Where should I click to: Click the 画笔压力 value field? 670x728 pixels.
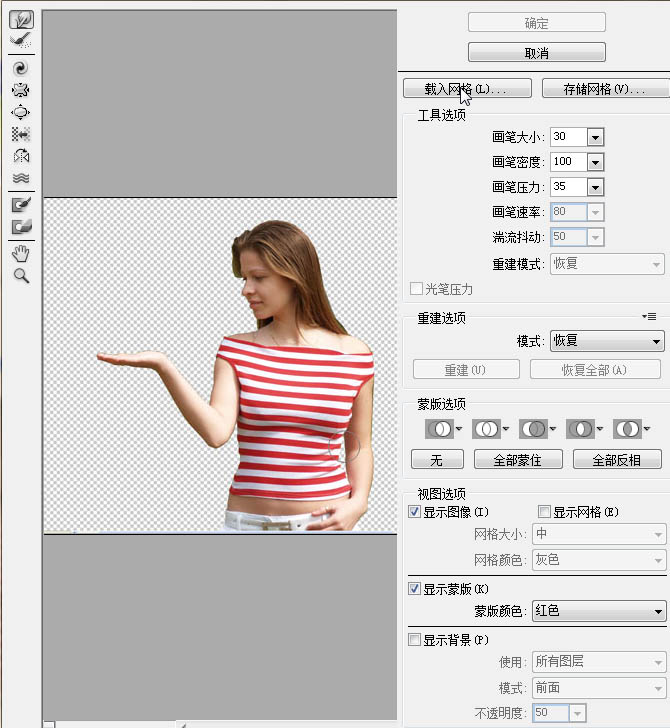[x=569, y=187]
